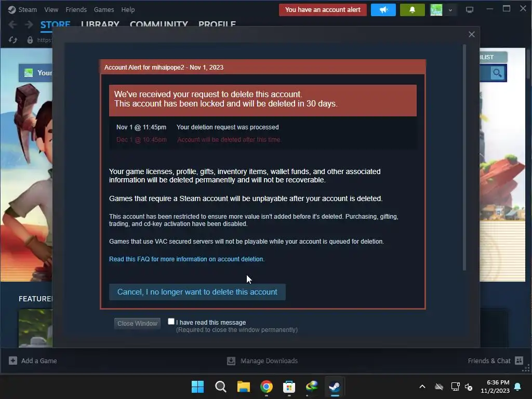532x399 pixels.
Task: Click the OneDrive cloud tray icon
Action: point(439,387)
